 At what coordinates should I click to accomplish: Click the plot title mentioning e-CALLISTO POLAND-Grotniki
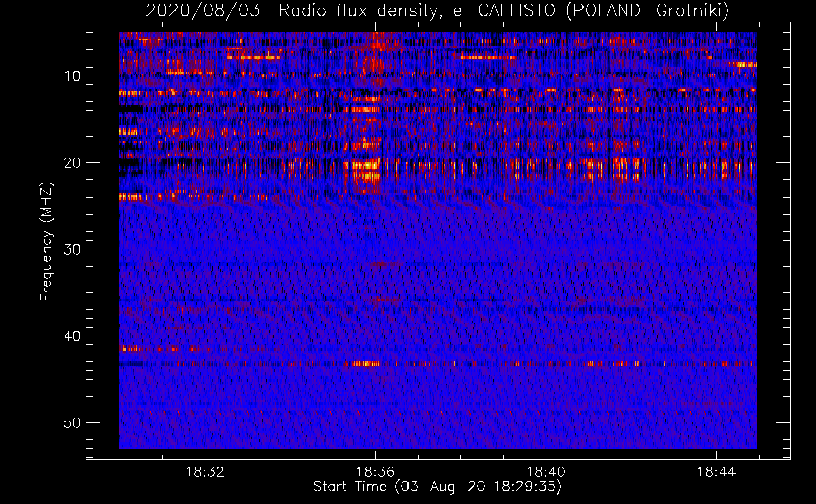tap(437, 10)
